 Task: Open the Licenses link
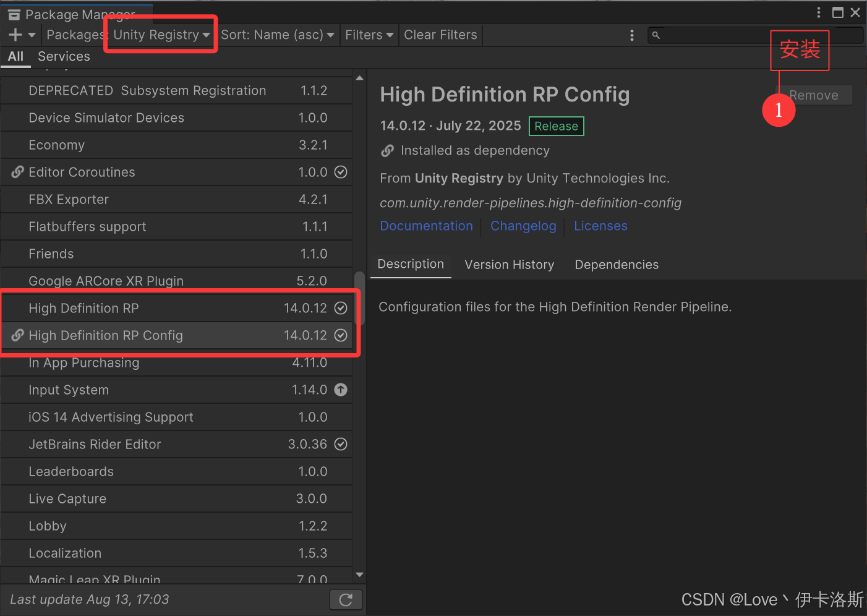(x=600, y=226)
